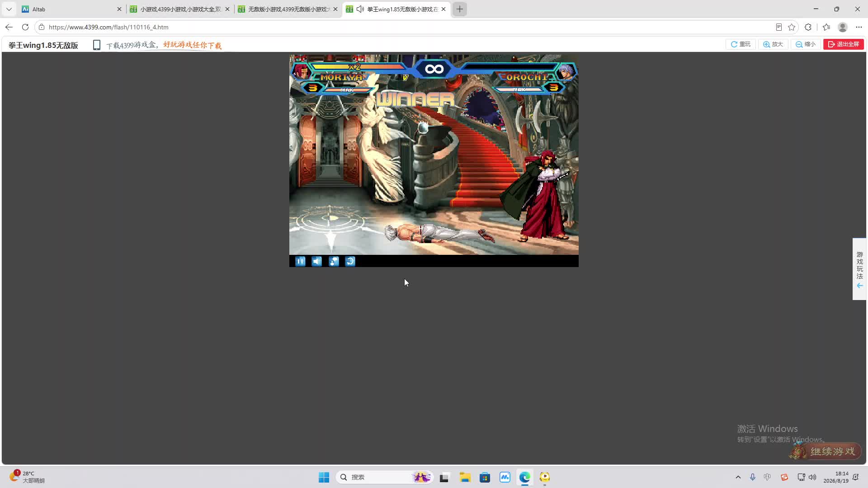This screenshot has height=488, width=868.
Task: Open Task View on the taskbar
Action: click(444, 477)
